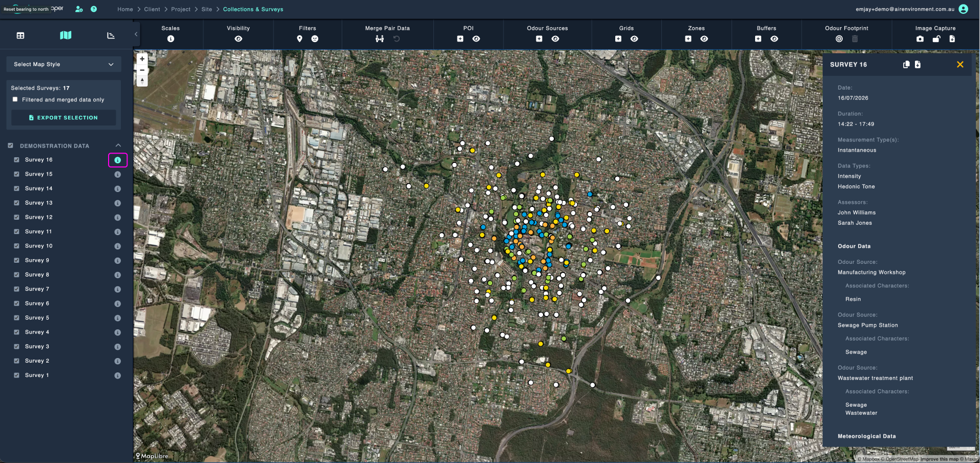The width and height of the screenshot is (980, 463).
Task: Add a new Grid with plus icon
Action: (x=618, y=39)
